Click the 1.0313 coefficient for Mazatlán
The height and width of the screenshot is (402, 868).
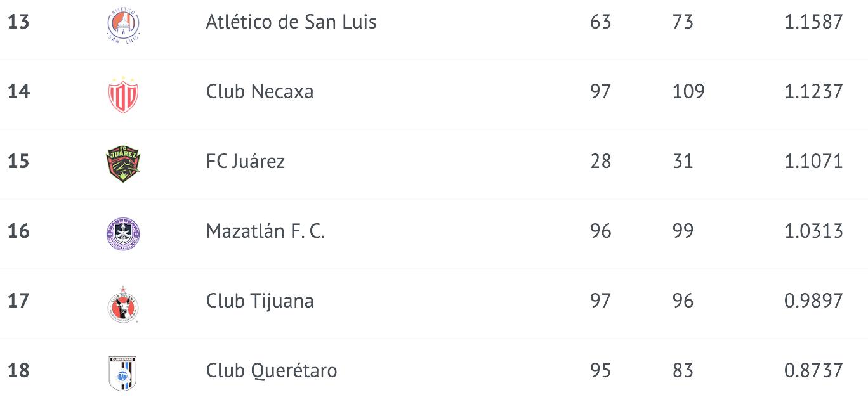click(813, 231)
